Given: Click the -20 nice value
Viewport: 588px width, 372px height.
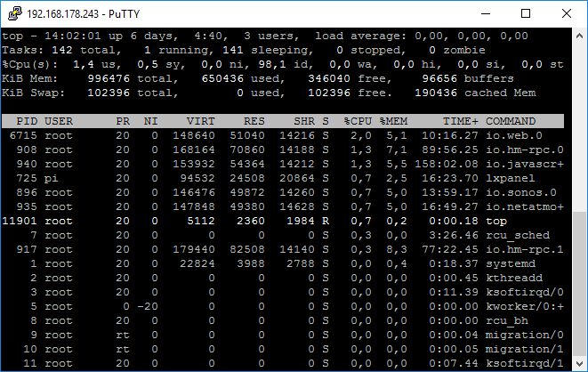Looking at the screenshot, I should tap(148, 306).
